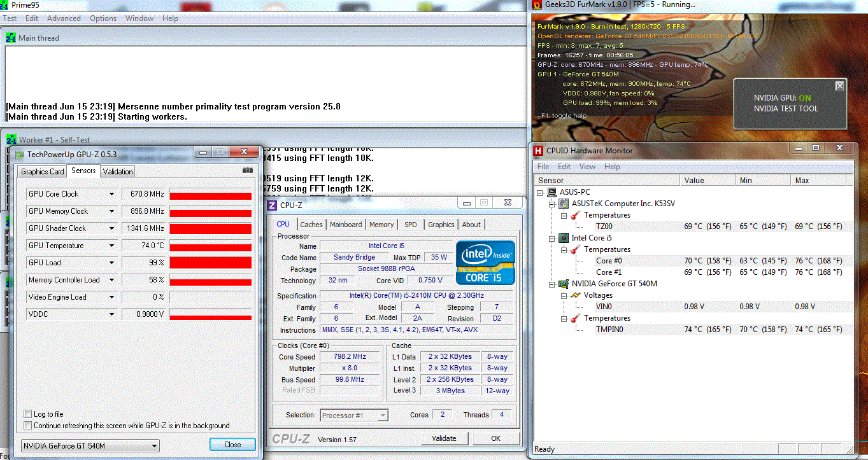Open the Memory Controller Load sensor dropdown

pyautogui.click(x=112, y=280)
